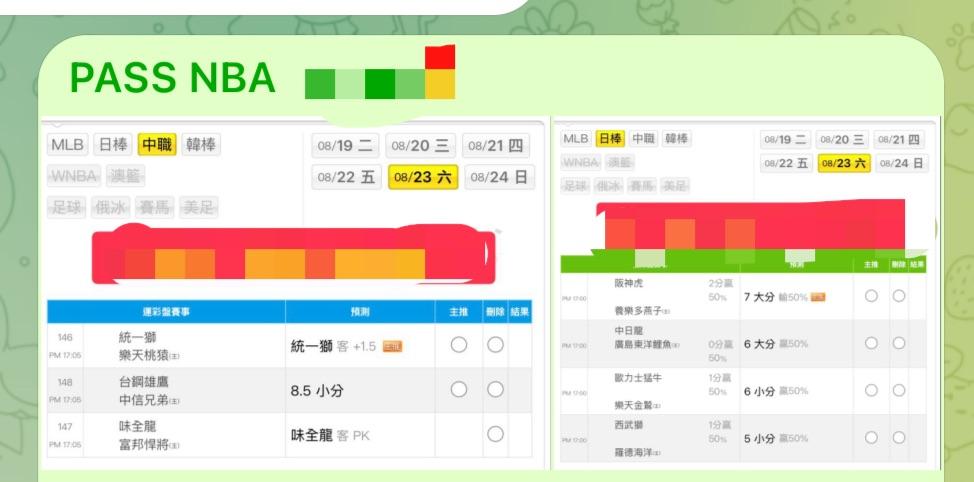Click the blue 刪除 column header
The image size is (974, 482).
pos(495,312)
